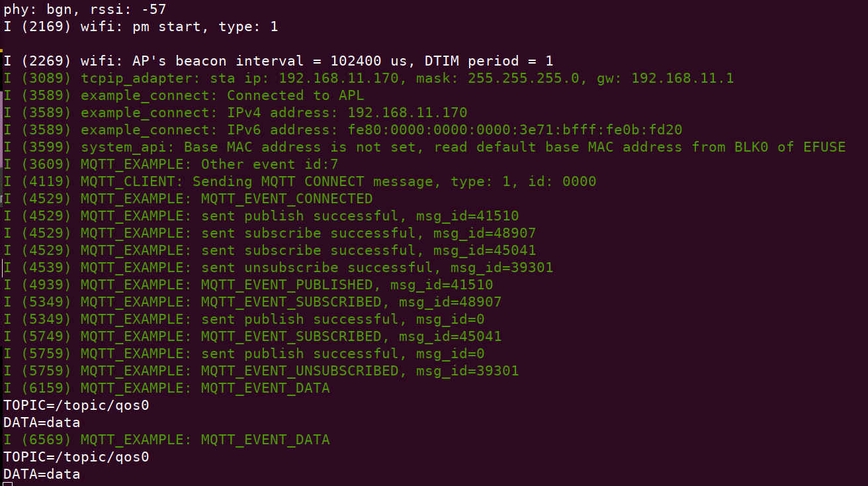Screen dimensions: 868x486
Task: Click the AP's beacon interval log line
Action: [x=279, y=61]
